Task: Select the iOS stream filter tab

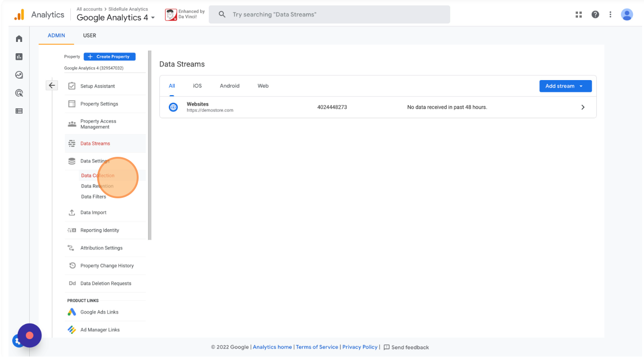Action: click(x=197, y=86)
